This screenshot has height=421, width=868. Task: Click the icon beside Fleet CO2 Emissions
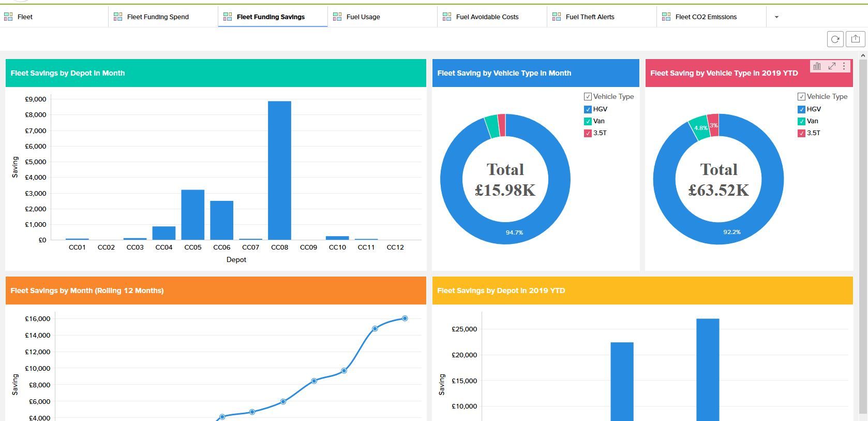point(666,17)
